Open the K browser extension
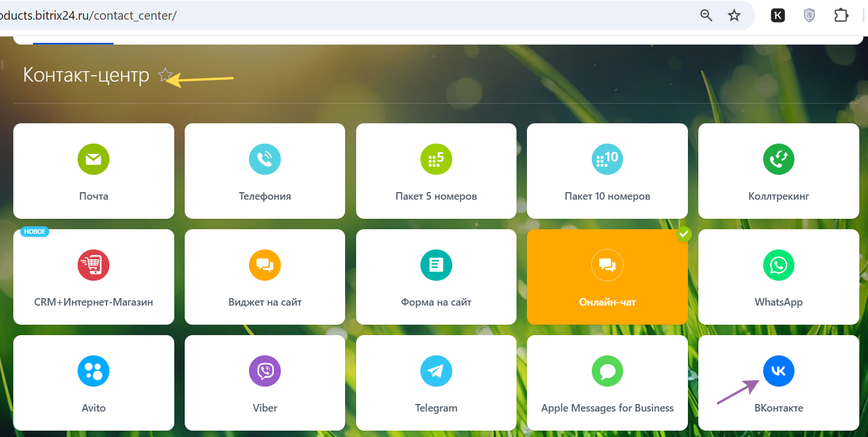This screenshot has width=868, height=437. coord(778,16)
